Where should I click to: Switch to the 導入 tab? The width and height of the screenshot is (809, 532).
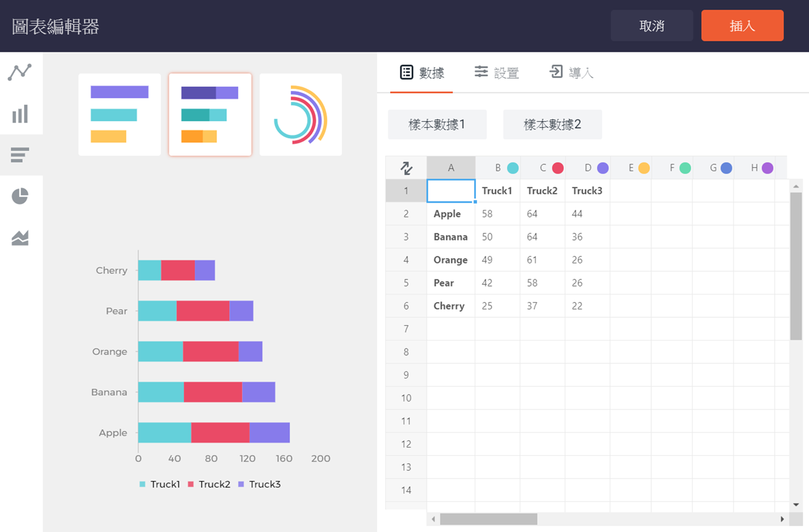tap(571, 72)
